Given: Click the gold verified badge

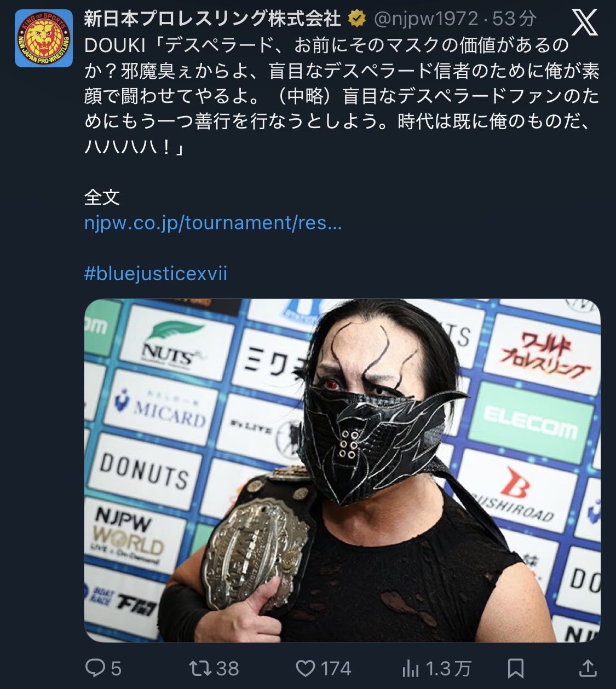Looking at the screenshot, I should (357, 20).
